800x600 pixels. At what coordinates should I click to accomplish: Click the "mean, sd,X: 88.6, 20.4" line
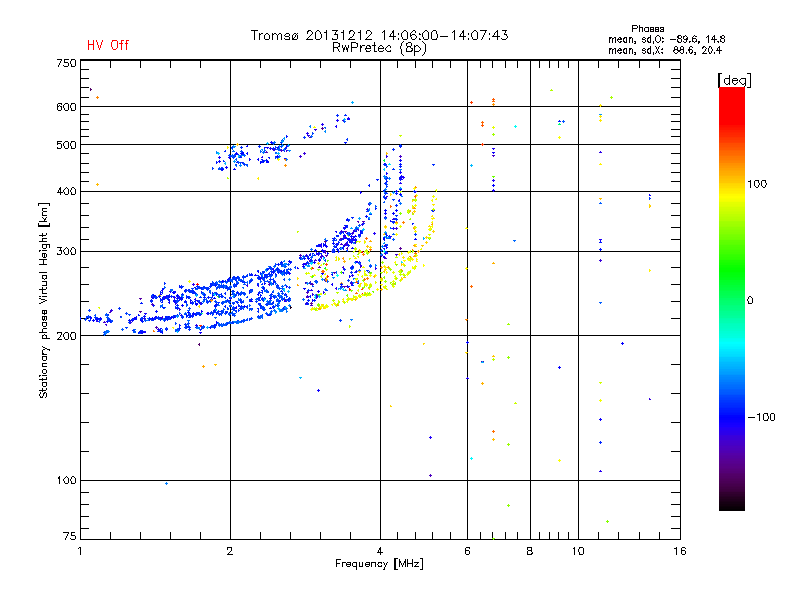[x=665, y=50]
